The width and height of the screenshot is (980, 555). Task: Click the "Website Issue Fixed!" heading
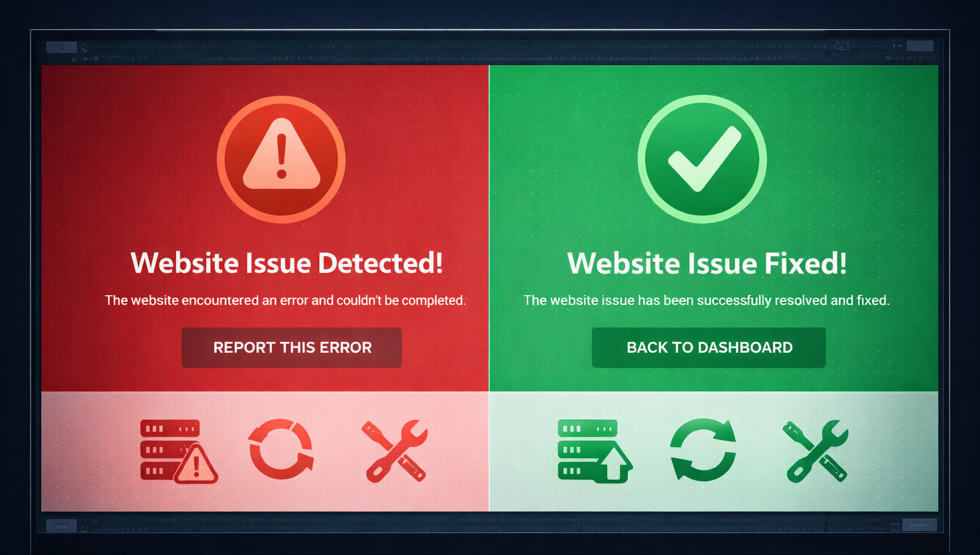tap(707, 263)
